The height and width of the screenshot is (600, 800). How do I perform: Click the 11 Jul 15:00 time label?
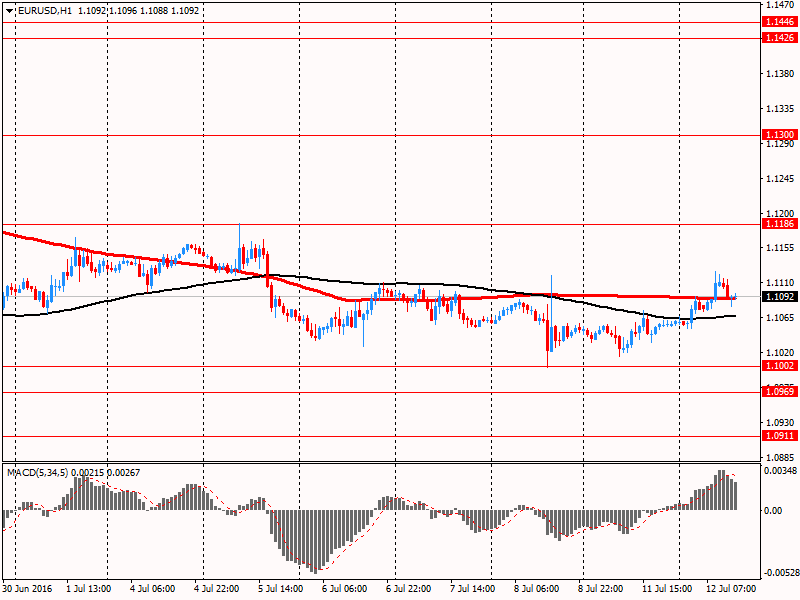pyautogui.click(x=667, y=589)
